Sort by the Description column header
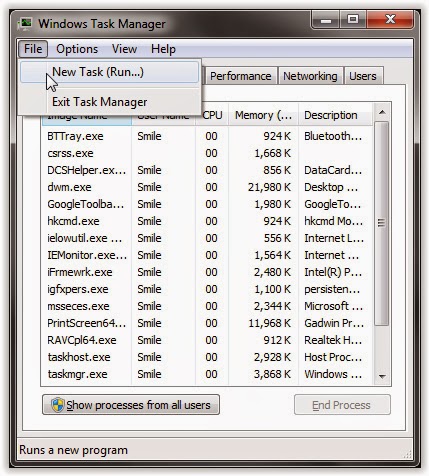This screenshot has height=476, width=429. pyautogui.click(x=335, y=115)
